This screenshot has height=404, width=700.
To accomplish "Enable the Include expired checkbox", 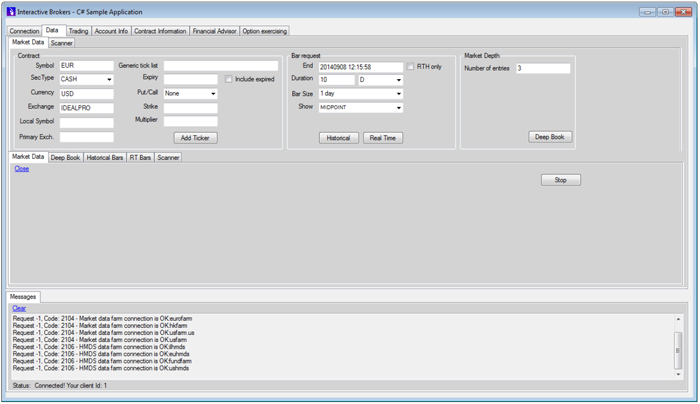I will pos(229,79).
